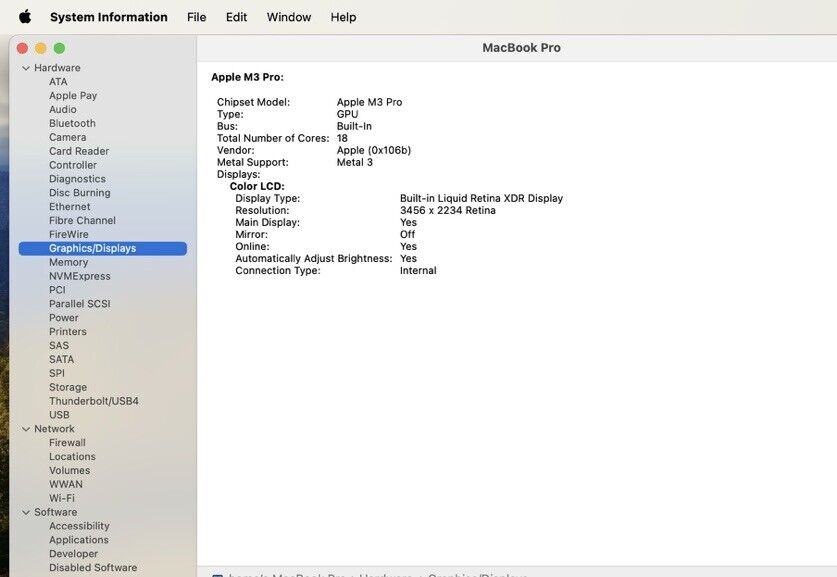
Task: Select Thunderbolt/USB4 in the sidebar
Action: 93,401
